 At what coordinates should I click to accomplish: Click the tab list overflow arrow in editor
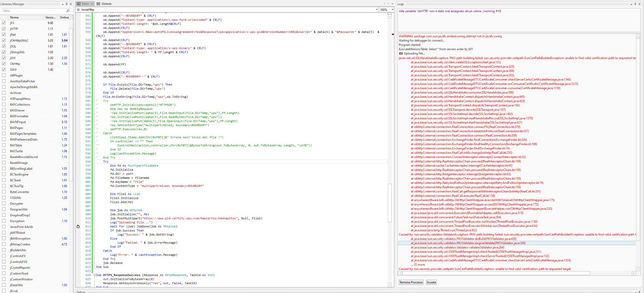pyautogui.click(x=392, y=4)
